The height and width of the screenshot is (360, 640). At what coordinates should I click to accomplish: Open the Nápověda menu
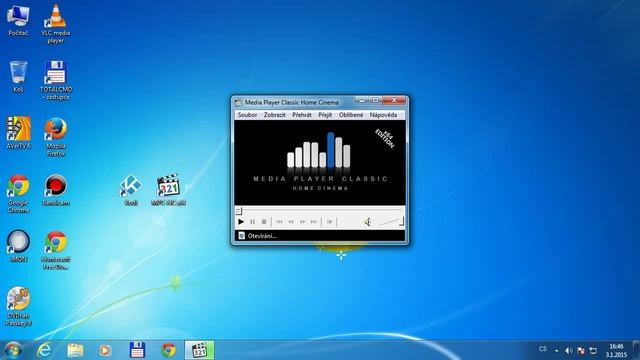pyautogui.click(x=383, y=115)
